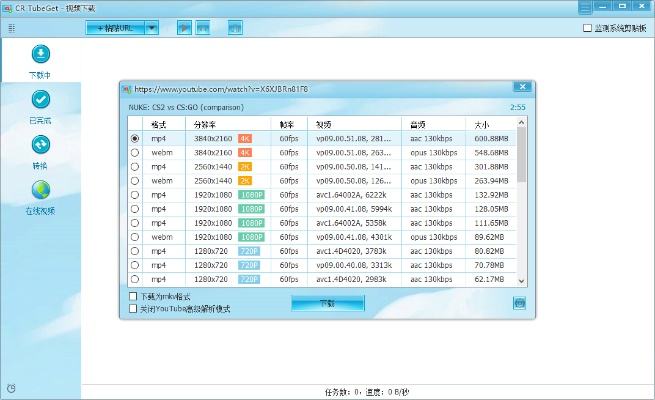Image resolution: width=655 pixels, height=400 pixels.
Task: Open the 已完成 (Completed) section icon
Action: pyautogui.click(x=41, y=99)
